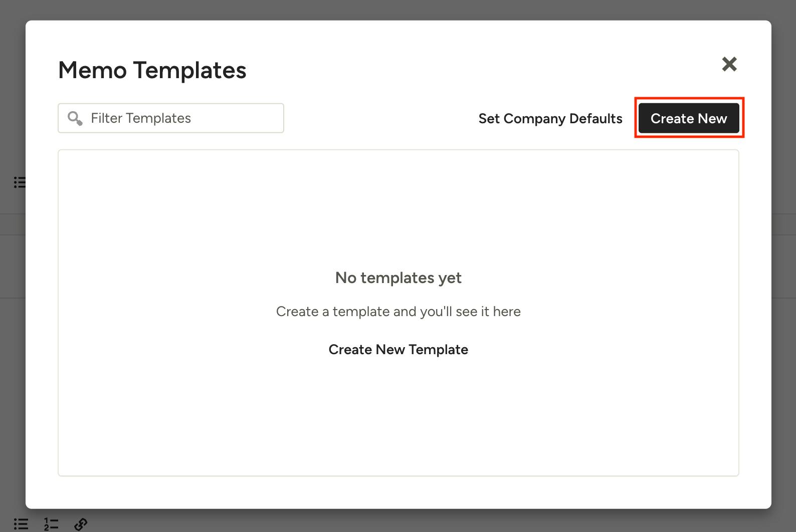Click the bulleted list icon on the left edge
Screen dimensions: 796x532
click(x=20, y=182)
